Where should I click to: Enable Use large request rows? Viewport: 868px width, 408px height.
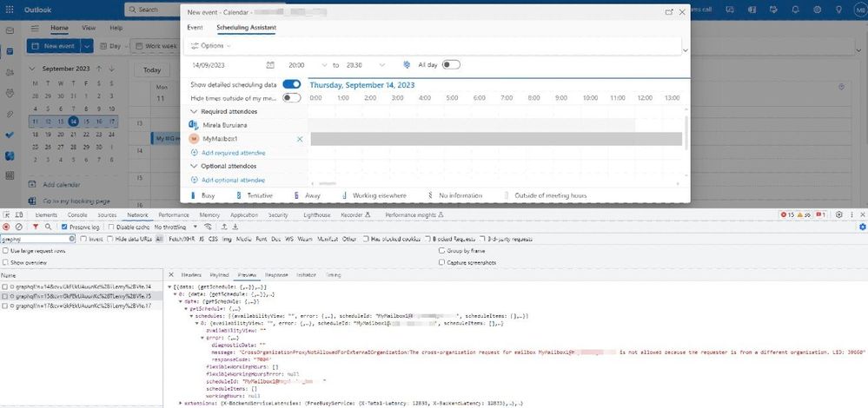tap(5, 250)
